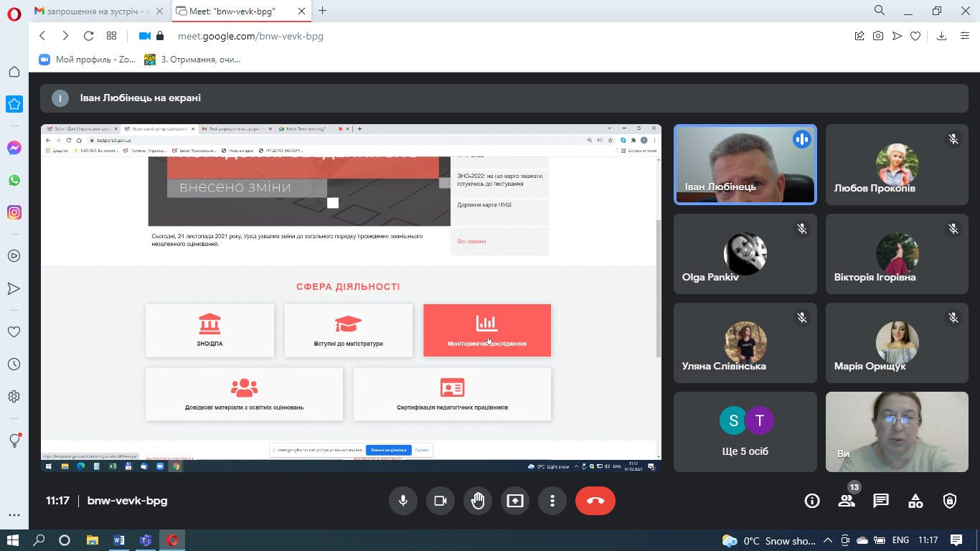
Task: Open the Activities panel
Action: 915,501
